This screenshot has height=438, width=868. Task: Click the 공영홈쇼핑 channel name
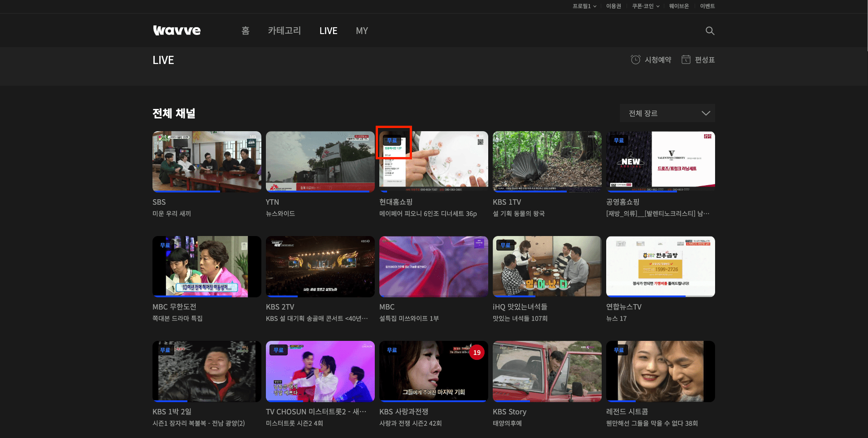click(623, 202)
